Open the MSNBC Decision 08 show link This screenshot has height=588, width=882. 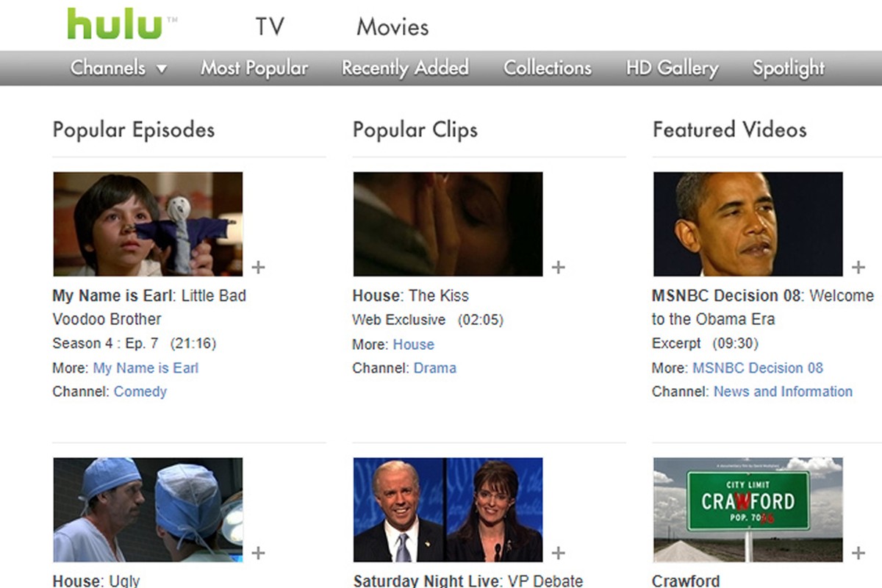click(x=758, y=367)
